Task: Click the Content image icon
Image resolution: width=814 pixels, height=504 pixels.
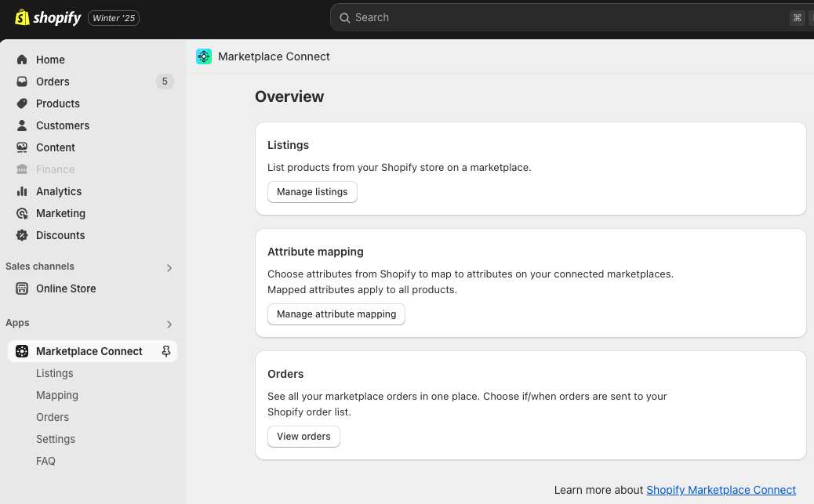Action: coord(22,147)
